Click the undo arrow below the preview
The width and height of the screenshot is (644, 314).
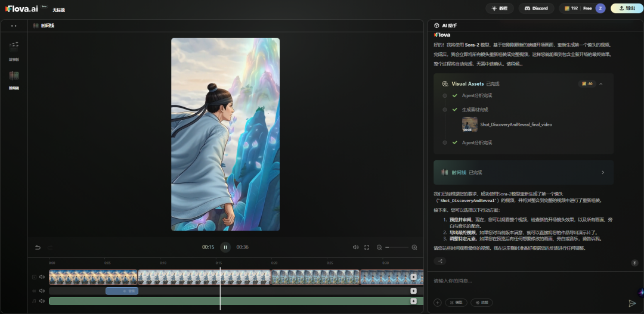pyautogui.click(x=38, y=247)
